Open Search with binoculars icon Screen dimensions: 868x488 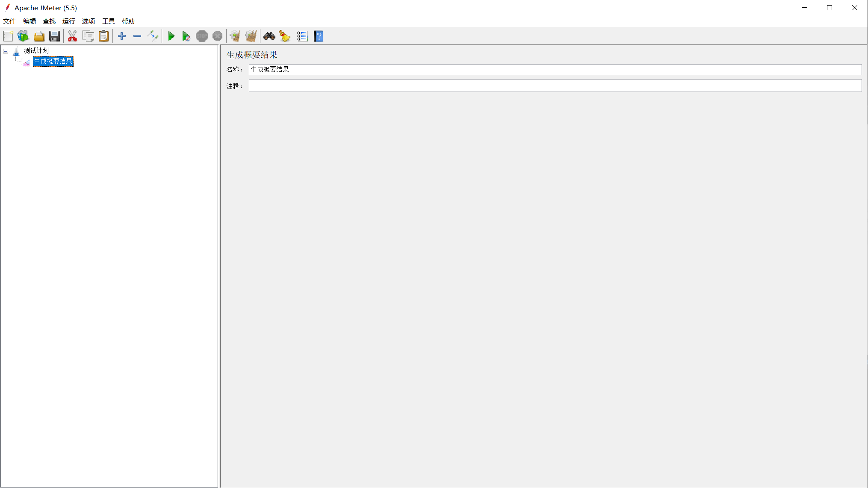coord(269,36)
